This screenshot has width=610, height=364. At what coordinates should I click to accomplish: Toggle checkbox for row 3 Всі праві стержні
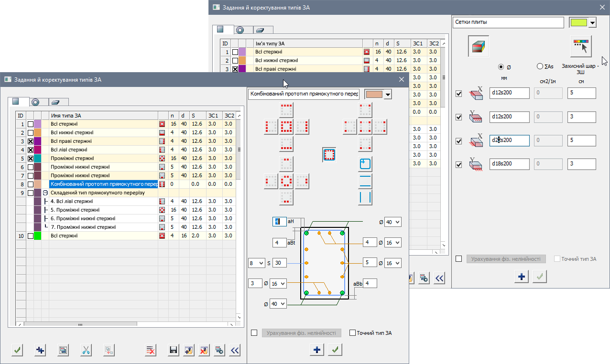31,141
